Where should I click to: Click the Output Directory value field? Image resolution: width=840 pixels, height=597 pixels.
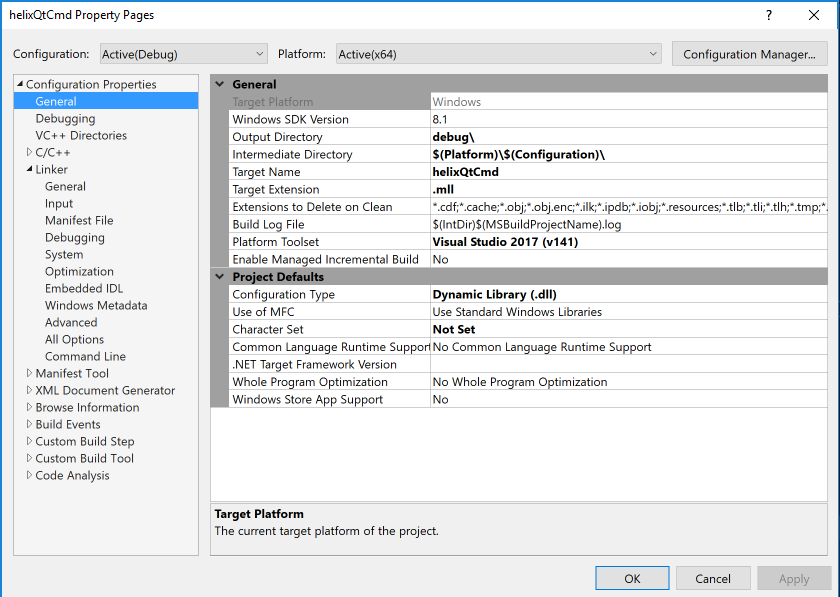pyautogui.click(x=550, y=137)
